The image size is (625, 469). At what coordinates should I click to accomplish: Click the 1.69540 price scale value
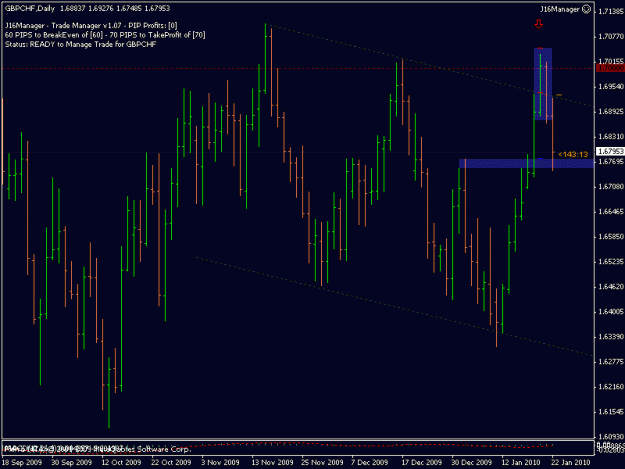pyautogui.click(x=611, y=86)
